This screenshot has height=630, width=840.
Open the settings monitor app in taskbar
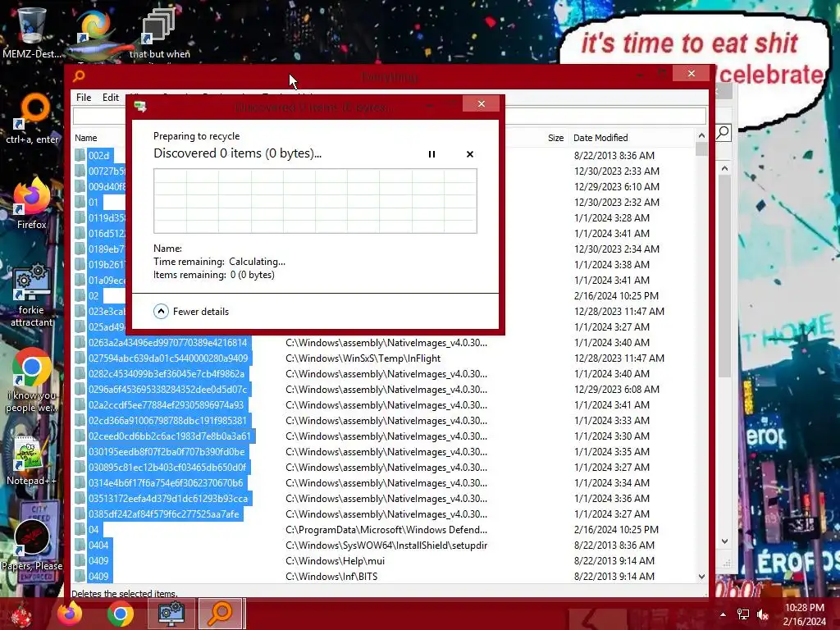pos(171,614)
